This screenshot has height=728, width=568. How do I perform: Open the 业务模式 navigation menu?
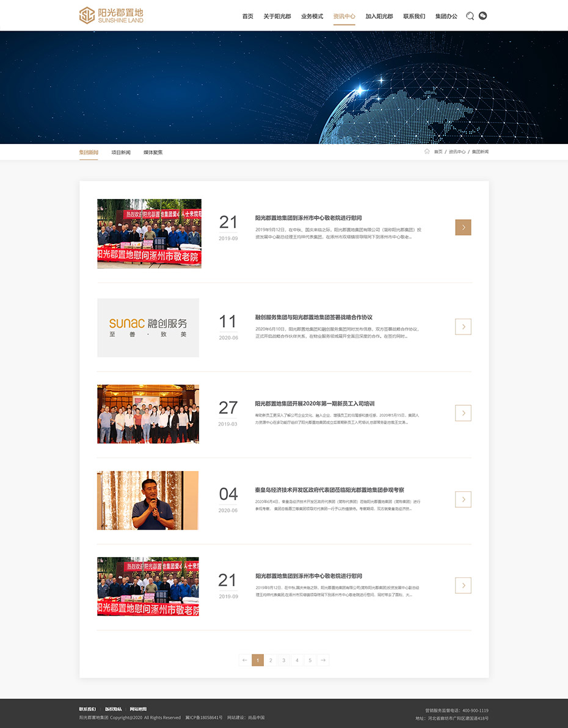(x=312, y=16)
